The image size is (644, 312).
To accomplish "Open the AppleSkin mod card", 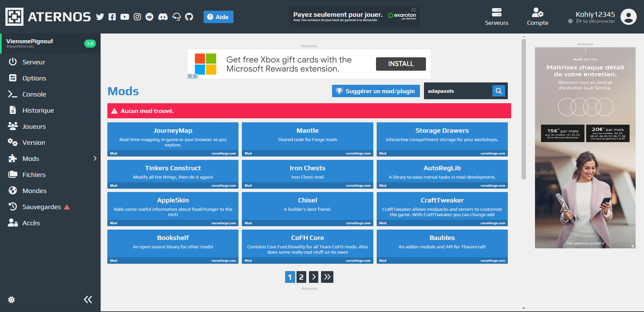I will pyautogui.click(x=173, y=209).
